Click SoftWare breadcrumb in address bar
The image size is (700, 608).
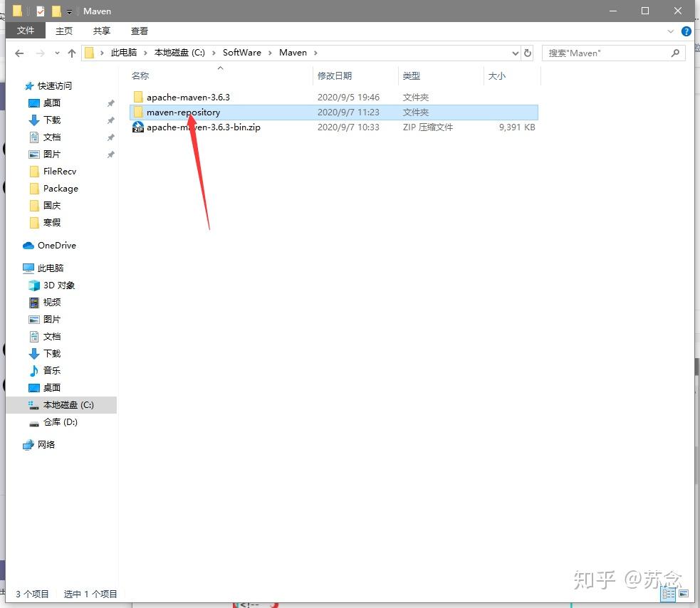(242, 53)
